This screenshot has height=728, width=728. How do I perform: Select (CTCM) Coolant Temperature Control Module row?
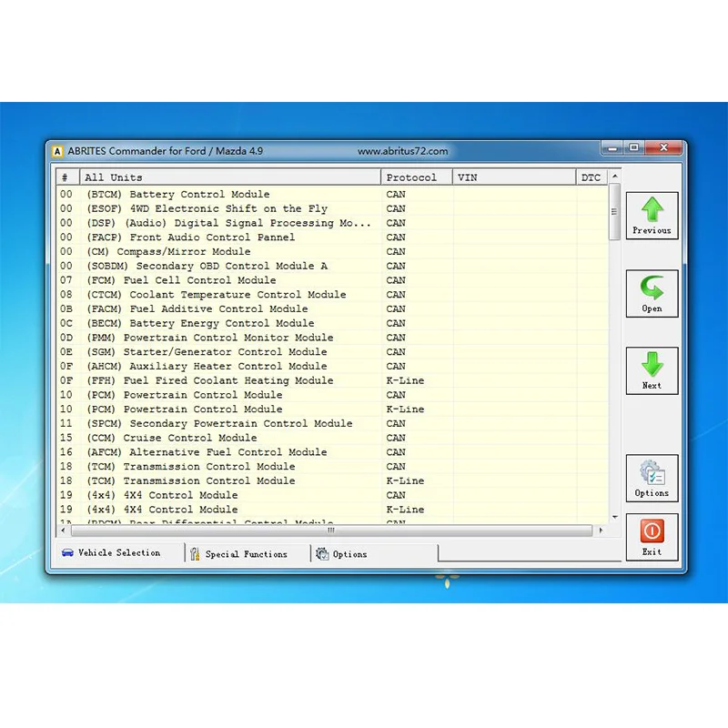coord(332,295)
